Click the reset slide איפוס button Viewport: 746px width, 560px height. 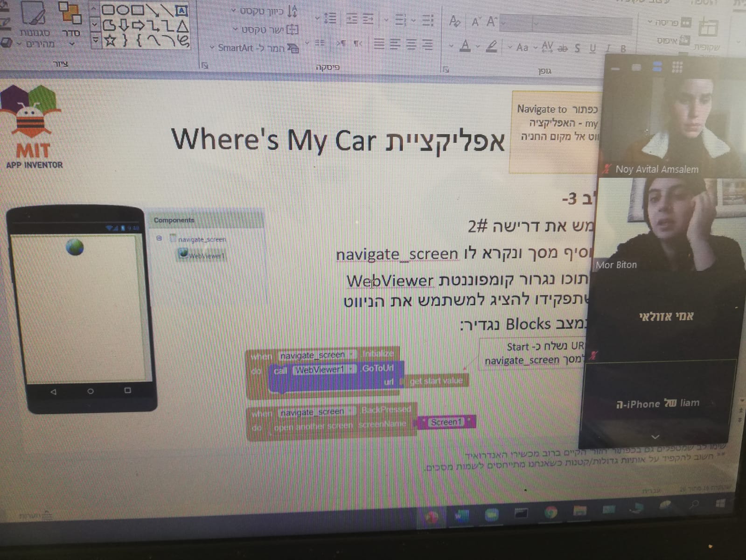[x=672, y=41]
